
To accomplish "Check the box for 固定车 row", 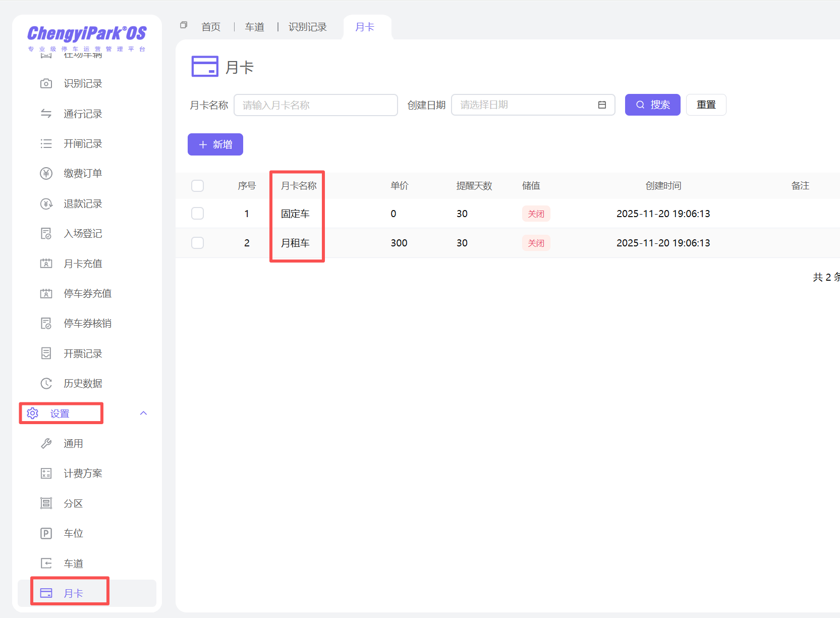I will tap(197, 214).
